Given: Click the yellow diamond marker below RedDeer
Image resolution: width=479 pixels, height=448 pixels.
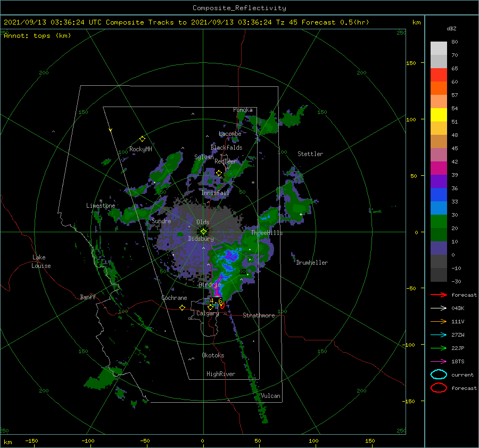Looking at the screenshot, I should [219, 173].
